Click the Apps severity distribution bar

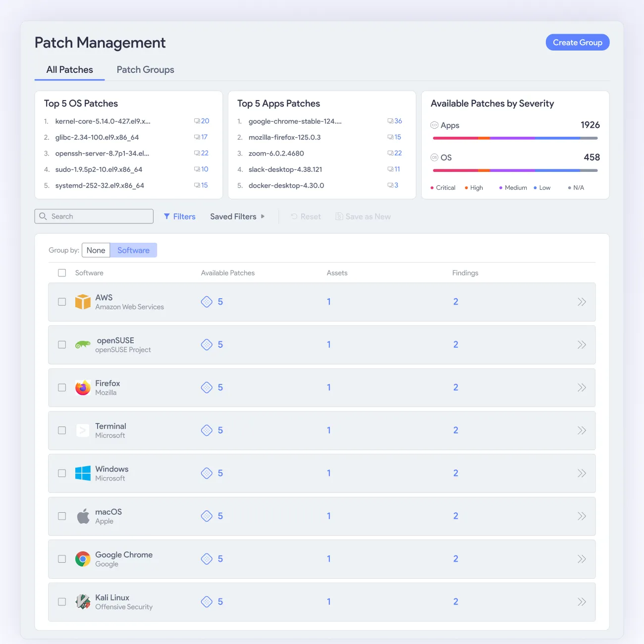[x=515, y=138]
